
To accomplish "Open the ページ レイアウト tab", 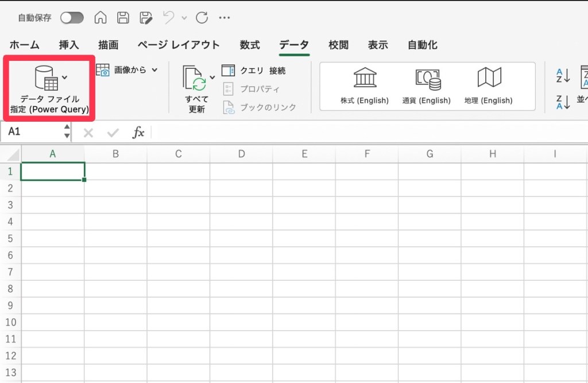I will 179,45.
